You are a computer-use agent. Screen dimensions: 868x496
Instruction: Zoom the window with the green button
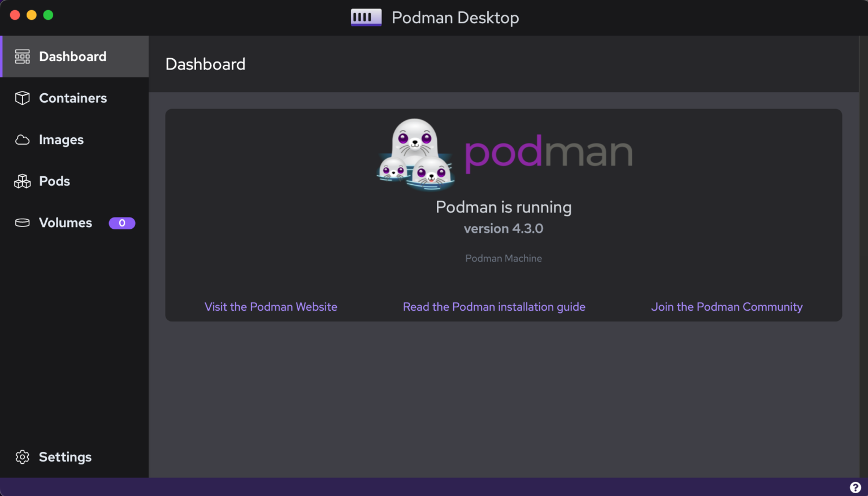click(x=48, y=15)
